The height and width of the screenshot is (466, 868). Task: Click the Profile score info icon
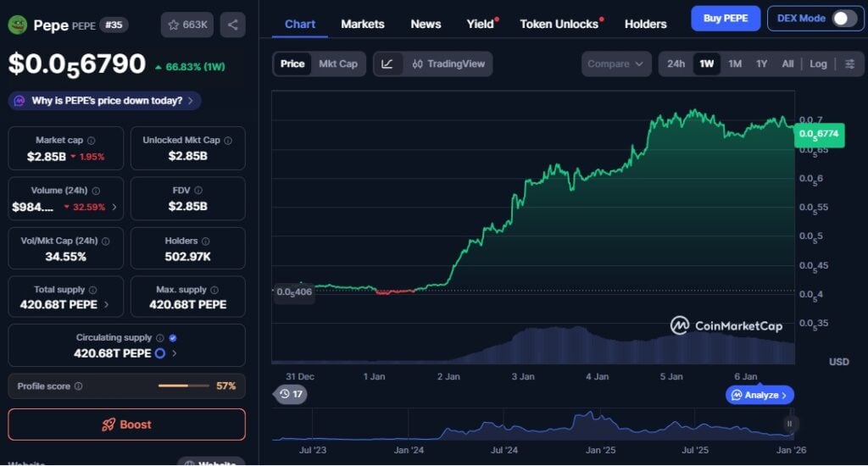click(79, 386)
